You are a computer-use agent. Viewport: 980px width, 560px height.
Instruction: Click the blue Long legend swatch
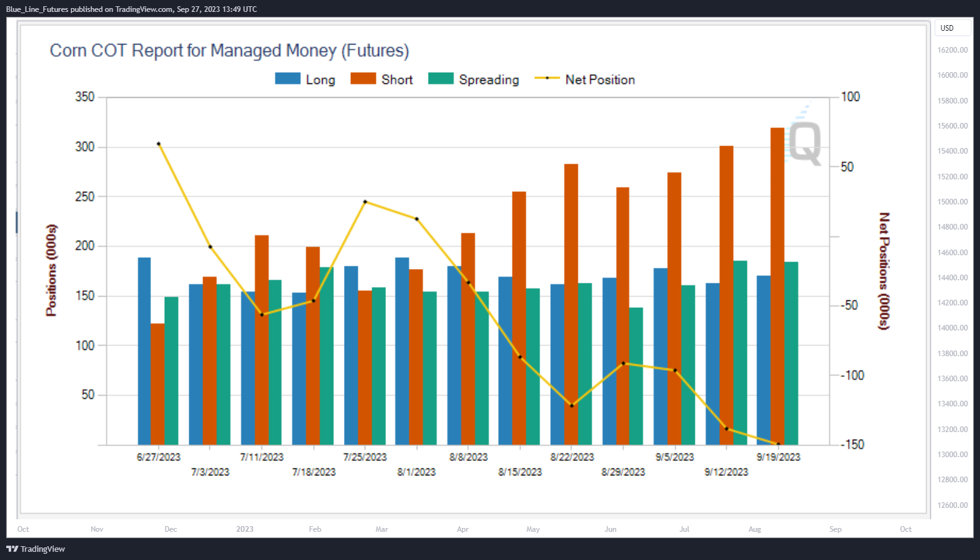point(288,79)
